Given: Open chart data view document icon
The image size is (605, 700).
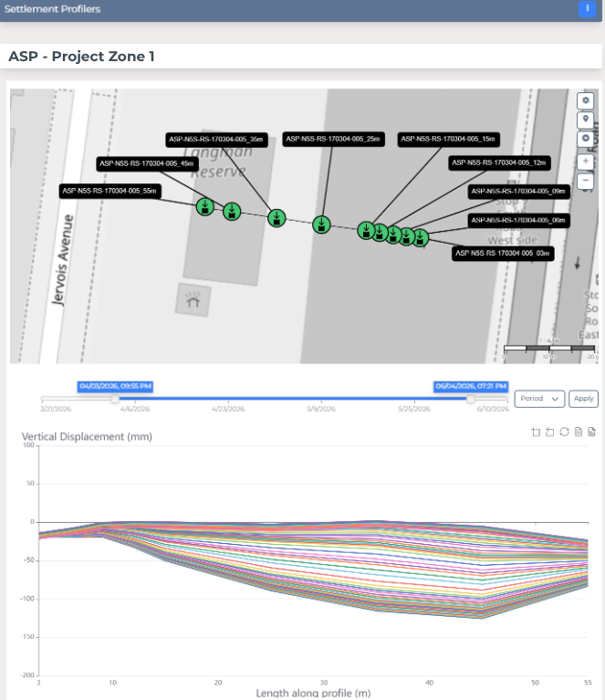Looking at the screenshot, I should [579, 432].
